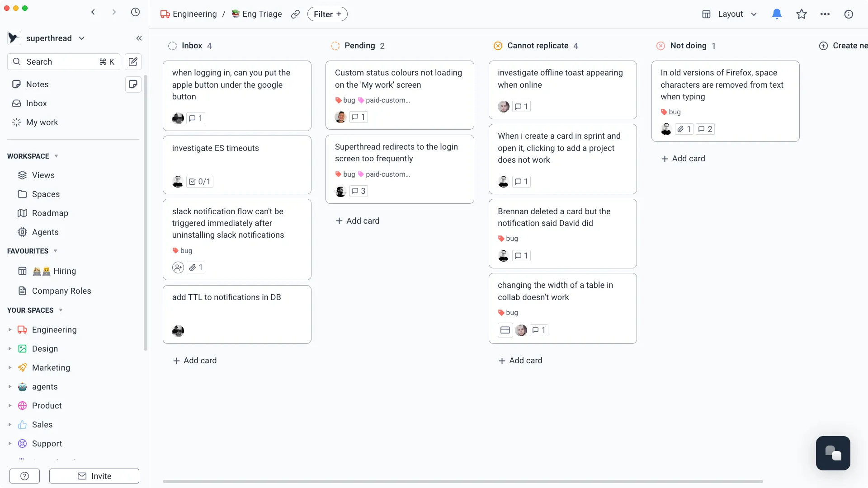Toggle Not doing column status circle
The height and width of the screenshot is (488, 868).
(x=660, y=46)
